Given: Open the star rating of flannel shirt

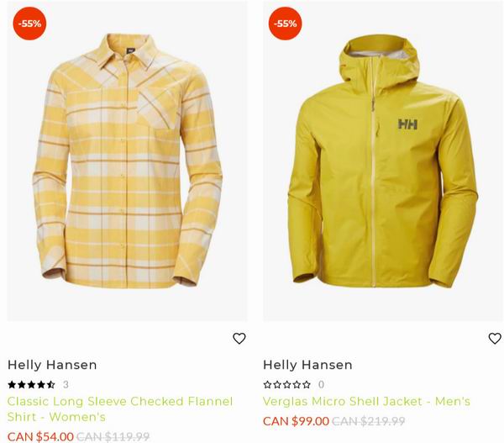Looking at the screenshot, I should click(31, 384).
